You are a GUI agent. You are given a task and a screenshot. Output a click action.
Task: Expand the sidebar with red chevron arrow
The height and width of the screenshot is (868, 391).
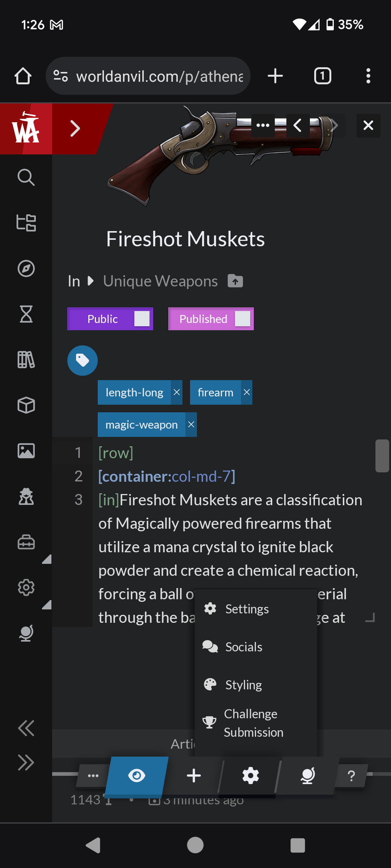point(75,129)
